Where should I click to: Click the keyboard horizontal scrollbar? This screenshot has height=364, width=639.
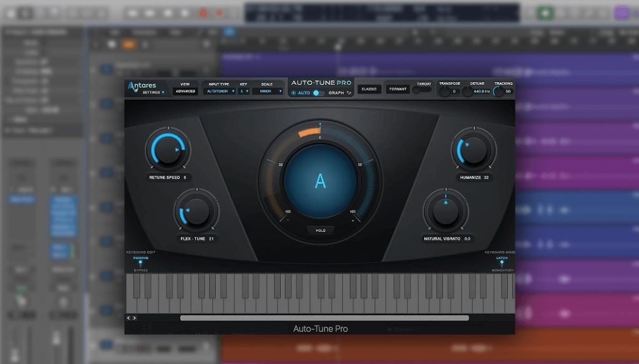coord(324,318)
